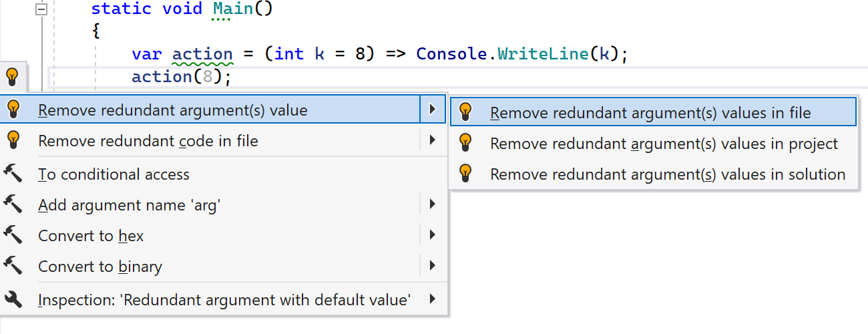Click the hammer icon next to 'Convert to binary'

[x=13, y=267]
